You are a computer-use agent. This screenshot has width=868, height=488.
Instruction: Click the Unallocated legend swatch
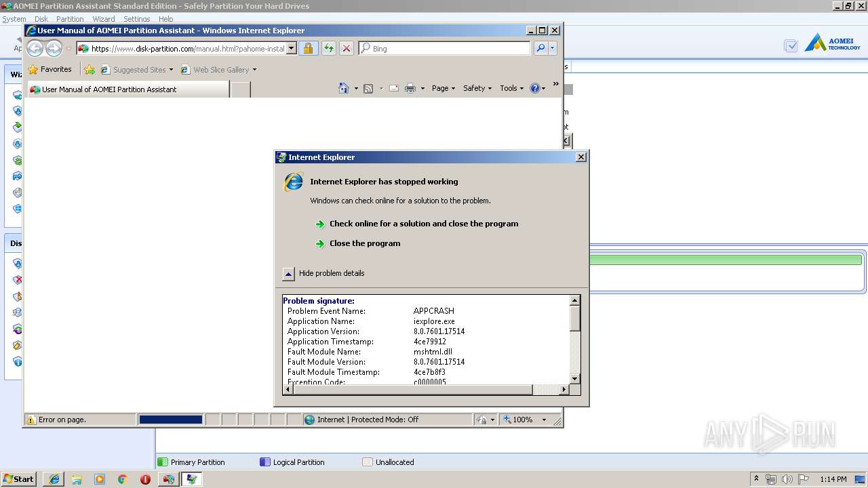[368, 462]
